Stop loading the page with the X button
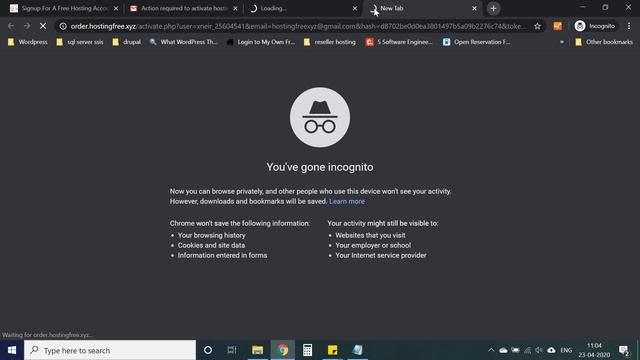Image resolution: width=640 pixels, height=360 pixels. (x=43, y=26)
